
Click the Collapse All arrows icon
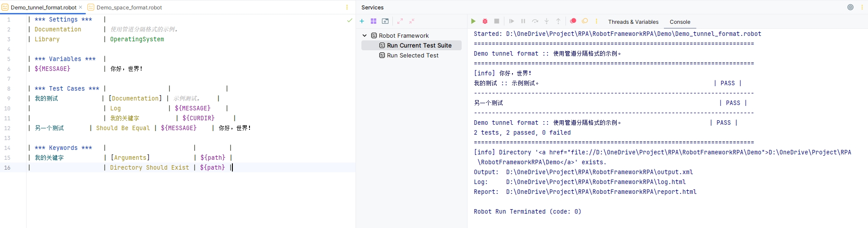pyautogui.click(x=412, y=21)
